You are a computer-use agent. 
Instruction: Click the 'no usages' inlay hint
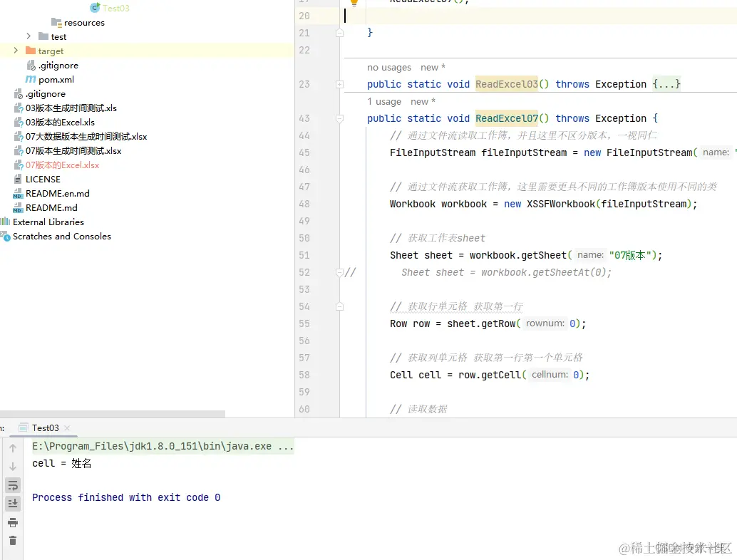[389, 67]
